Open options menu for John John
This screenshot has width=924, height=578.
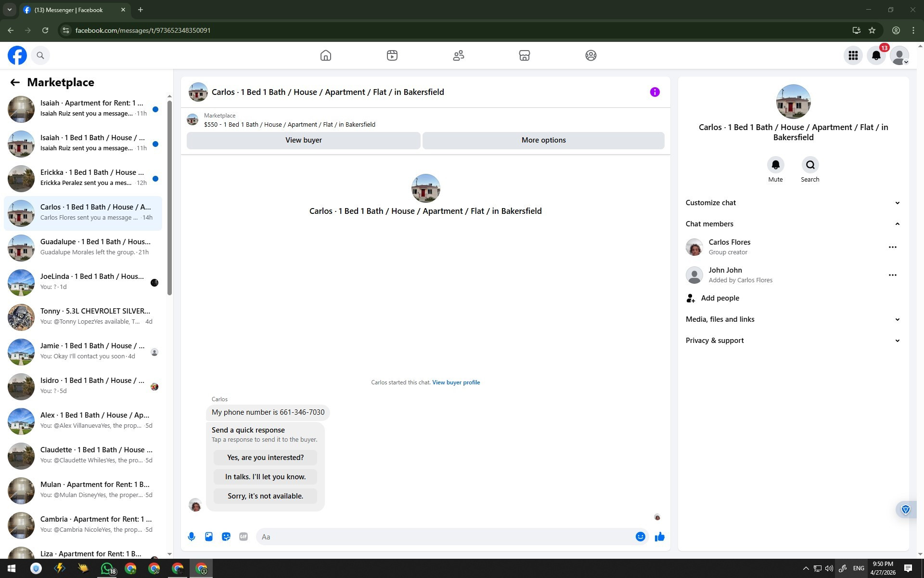pos(892,275)
